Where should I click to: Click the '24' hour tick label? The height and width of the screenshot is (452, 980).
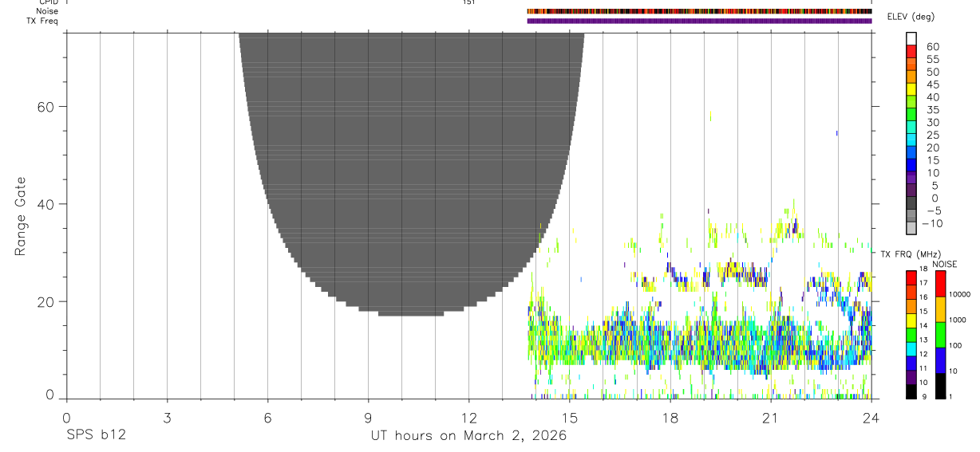(871, 418)
